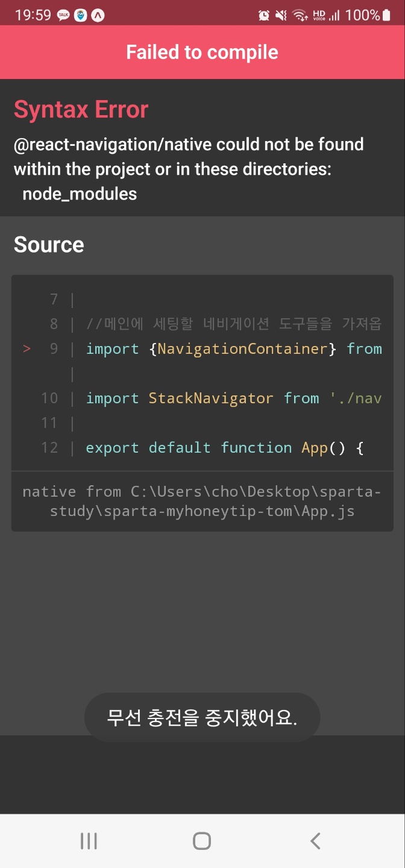Tap the Expo notification icon in status bar

(x=97, y=15)
